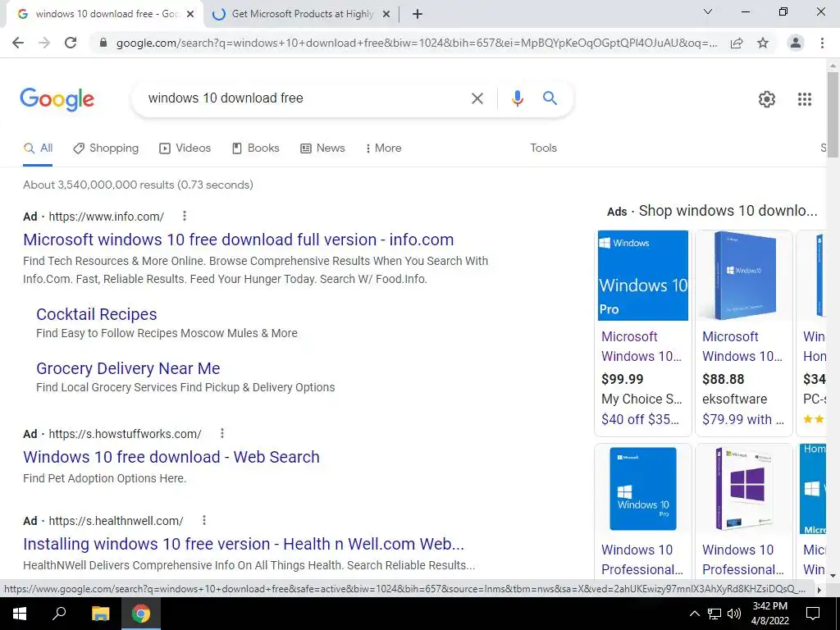Screen dimensions: 840x630
Task: Switch to the Shopping tab
Action: (106, 148)
